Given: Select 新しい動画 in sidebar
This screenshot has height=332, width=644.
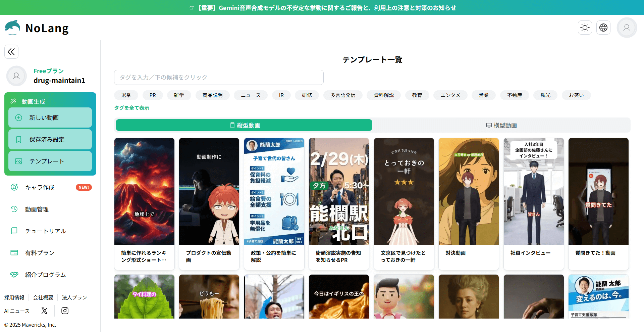Looking at the screenshot, I should (x=50, y=117).
